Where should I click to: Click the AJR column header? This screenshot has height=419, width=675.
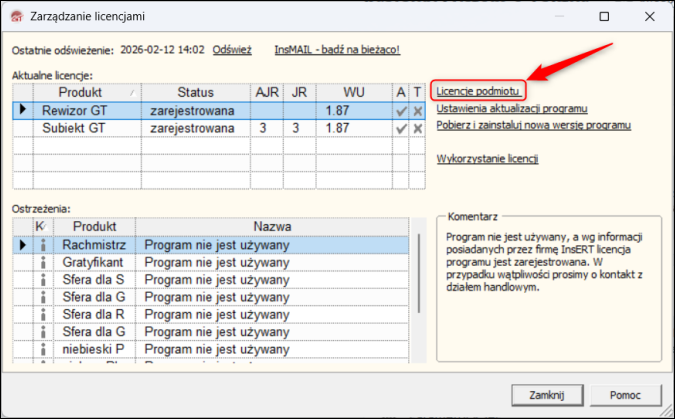[267, 93]
